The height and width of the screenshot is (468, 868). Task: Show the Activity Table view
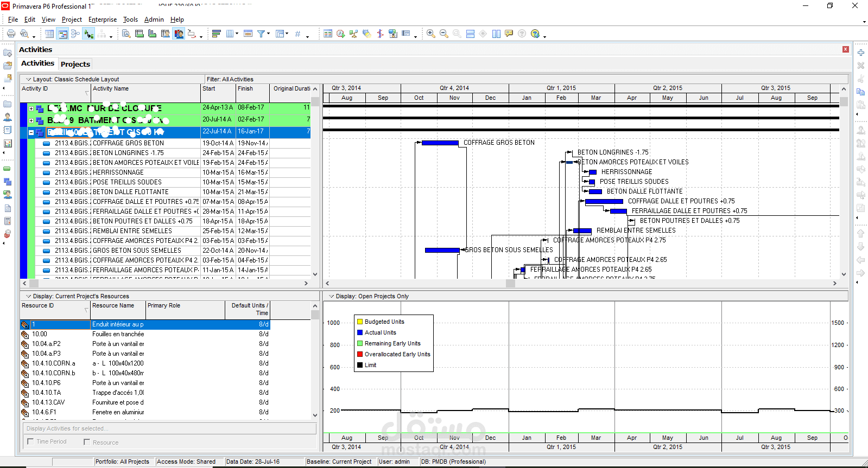click(x=49, y=34)
